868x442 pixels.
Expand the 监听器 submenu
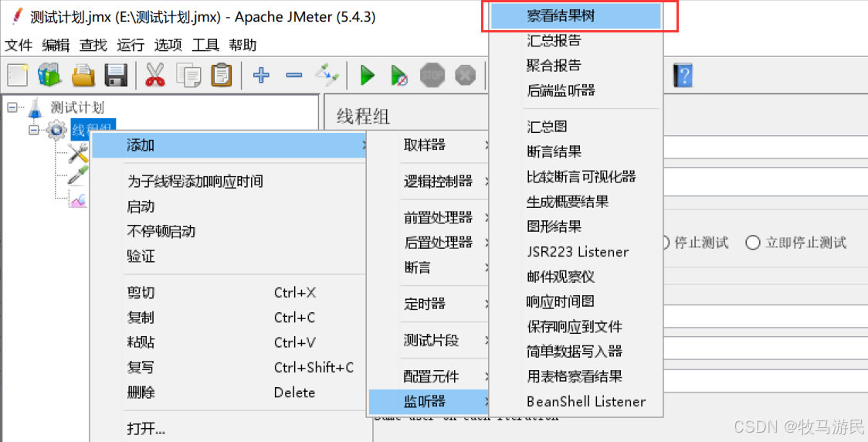[429, 402]
